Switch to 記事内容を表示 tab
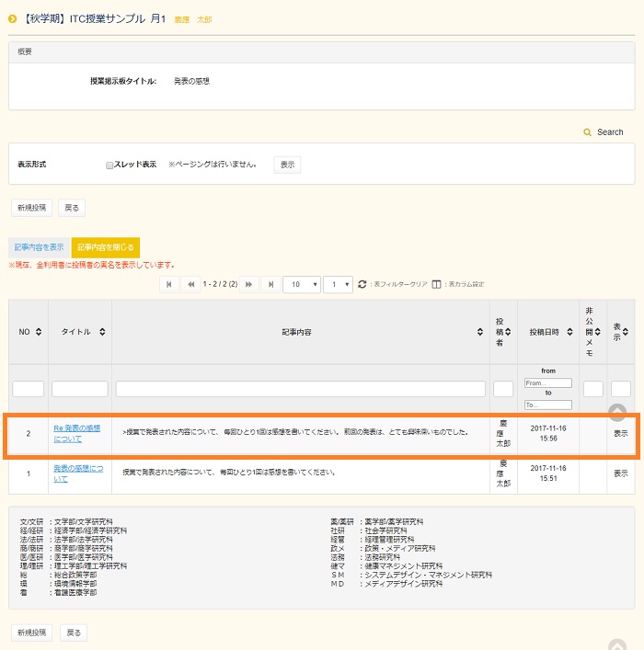 (x=39, y=247)
